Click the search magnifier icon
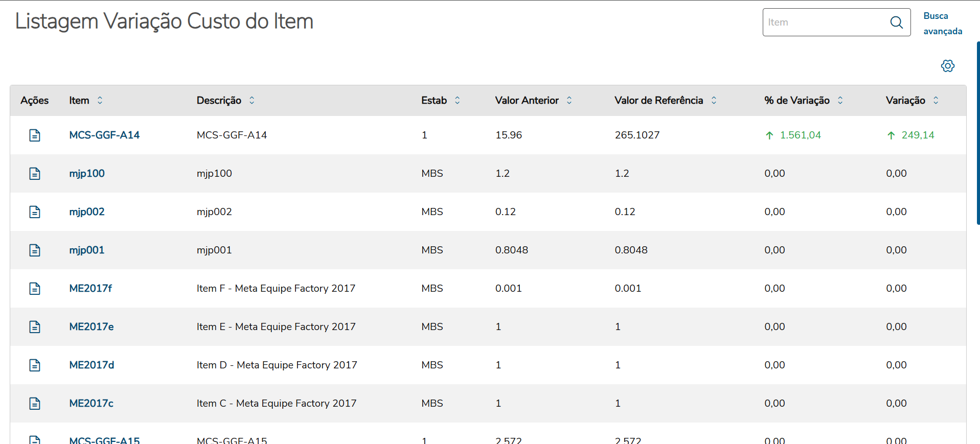 pyautogui.click(x=896, y=22)
